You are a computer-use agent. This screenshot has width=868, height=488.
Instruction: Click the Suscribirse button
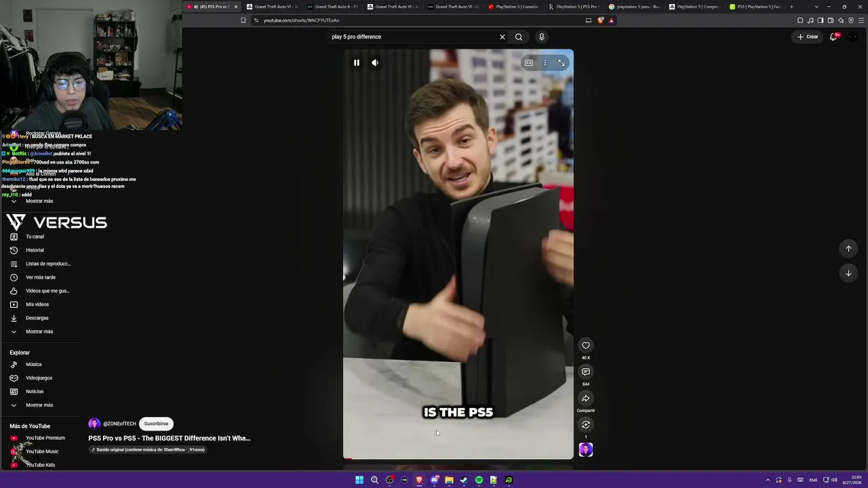tap(156, 424)
